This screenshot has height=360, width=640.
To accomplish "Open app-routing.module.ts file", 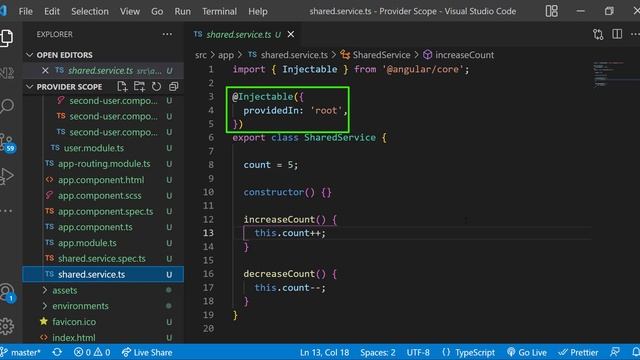I will point(104,164).
